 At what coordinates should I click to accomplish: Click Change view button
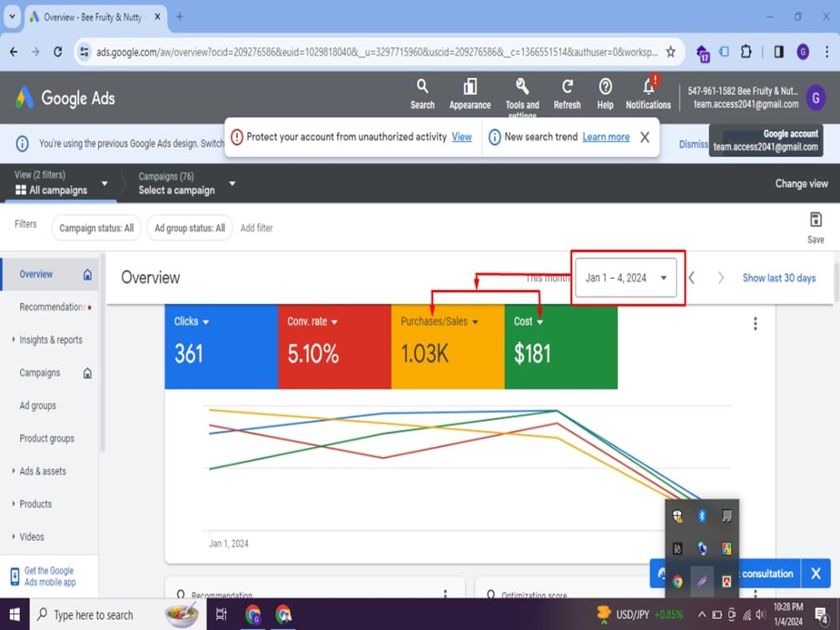coord(801,183)
